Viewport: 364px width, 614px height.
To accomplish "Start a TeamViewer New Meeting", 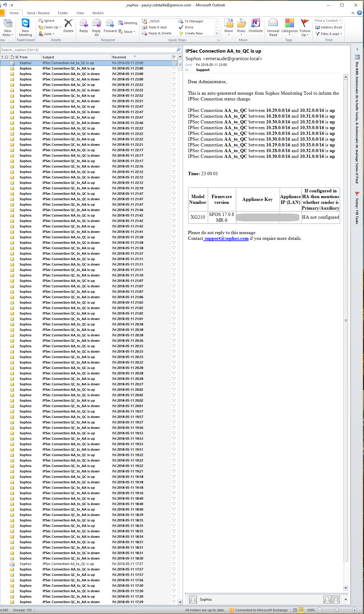I will [26, 28].
